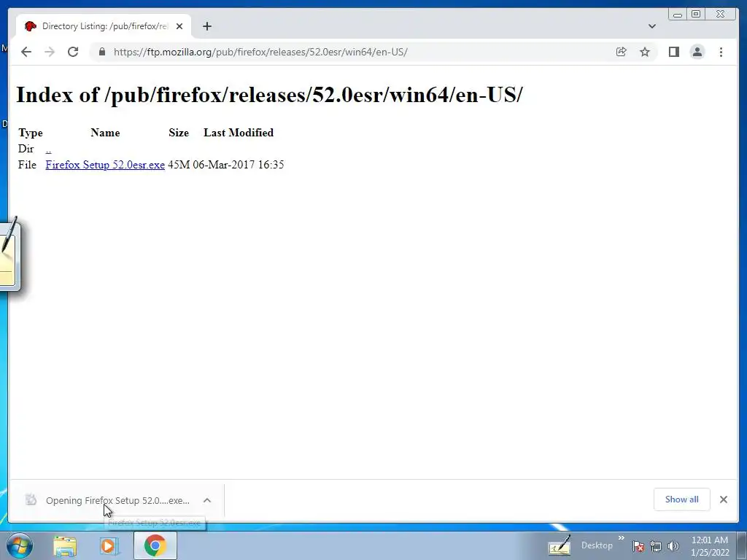Open the Action Center flag icon
This screenshot has width=747, height=560.
tap(638, 546)
